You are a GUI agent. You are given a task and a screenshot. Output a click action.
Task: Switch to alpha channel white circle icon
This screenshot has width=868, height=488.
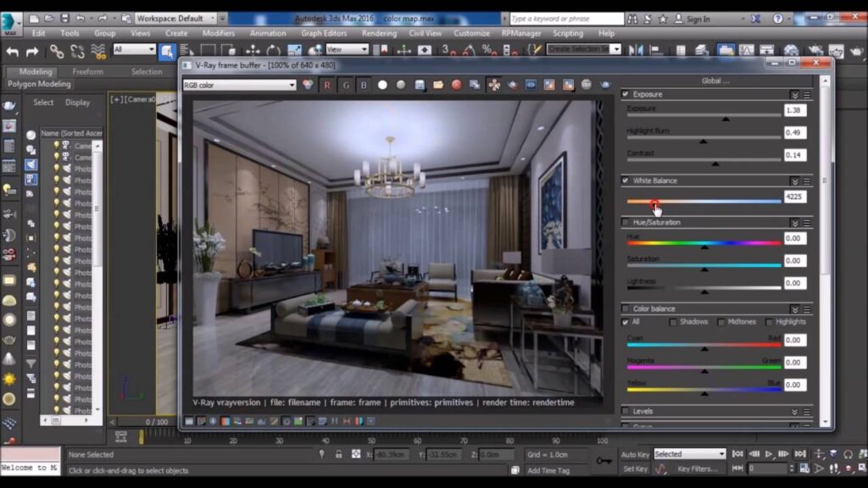tap(382, 85)
